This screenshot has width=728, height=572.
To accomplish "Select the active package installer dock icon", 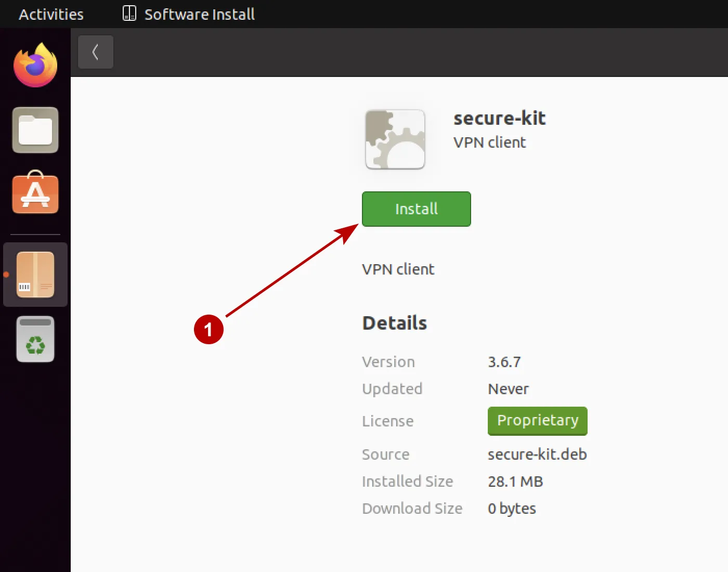I will [35, 274].
